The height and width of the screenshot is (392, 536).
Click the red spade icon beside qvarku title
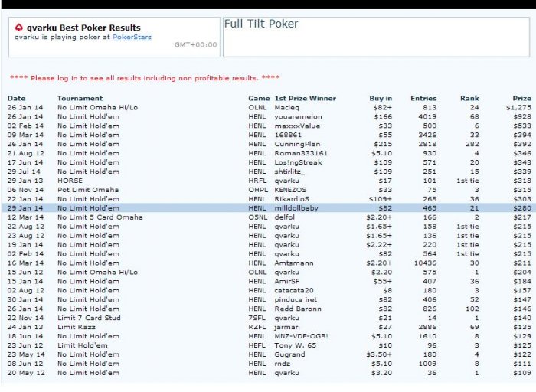(19, 28)
